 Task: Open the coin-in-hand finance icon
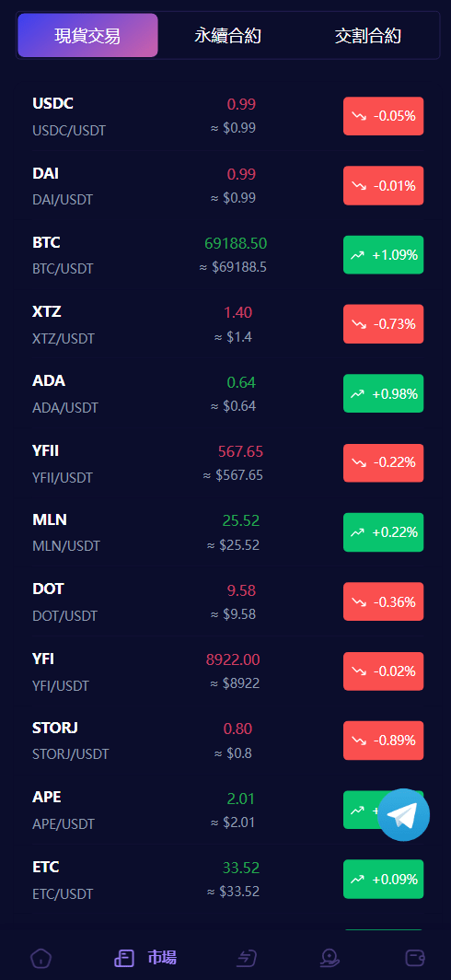(x=330, y=958)
